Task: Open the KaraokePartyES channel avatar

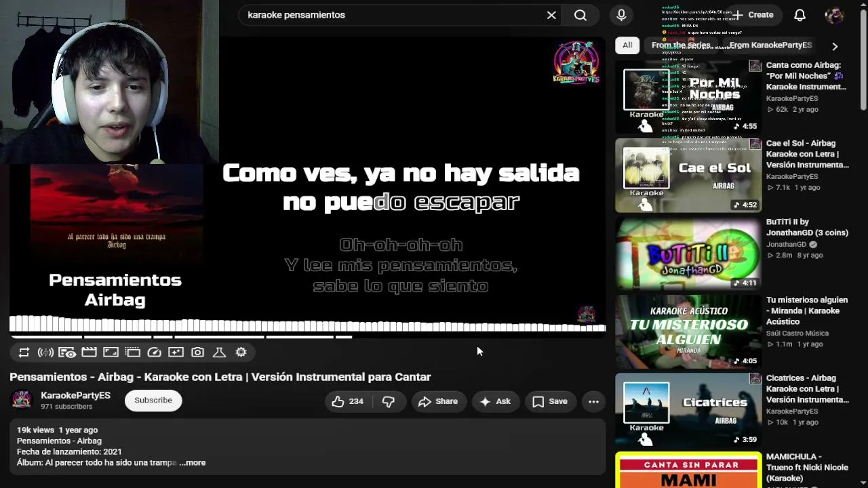Action: click(21, 400)
